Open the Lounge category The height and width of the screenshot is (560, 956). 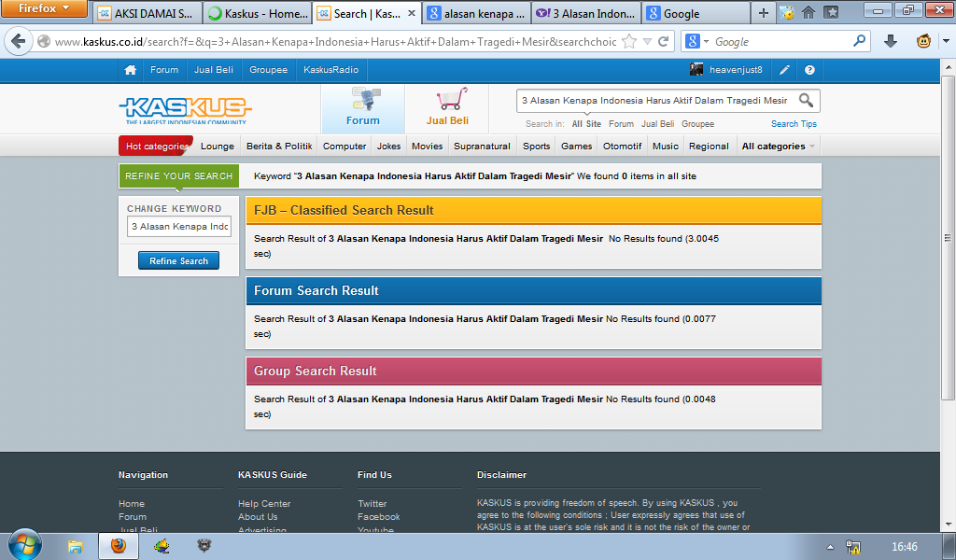pyautogui.click(x=217, y=147)
